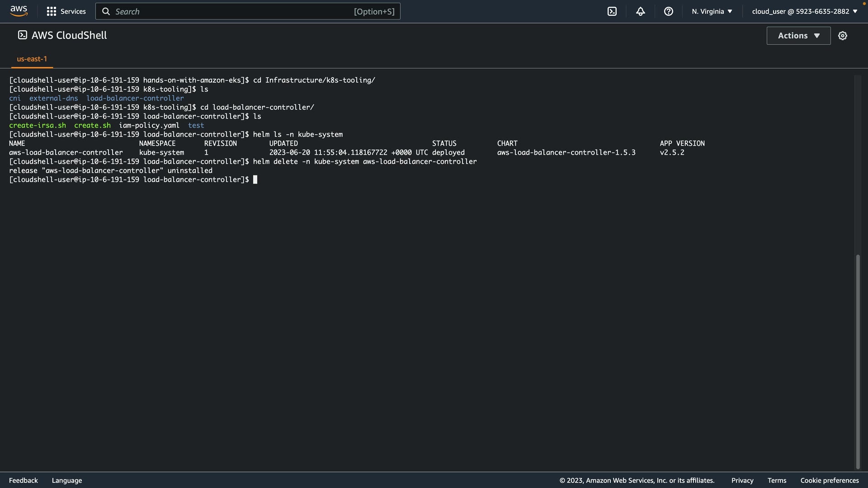868x488 pixels.
Task: Click the magnifier icon in search bar
Action: [x=106, y=11]
